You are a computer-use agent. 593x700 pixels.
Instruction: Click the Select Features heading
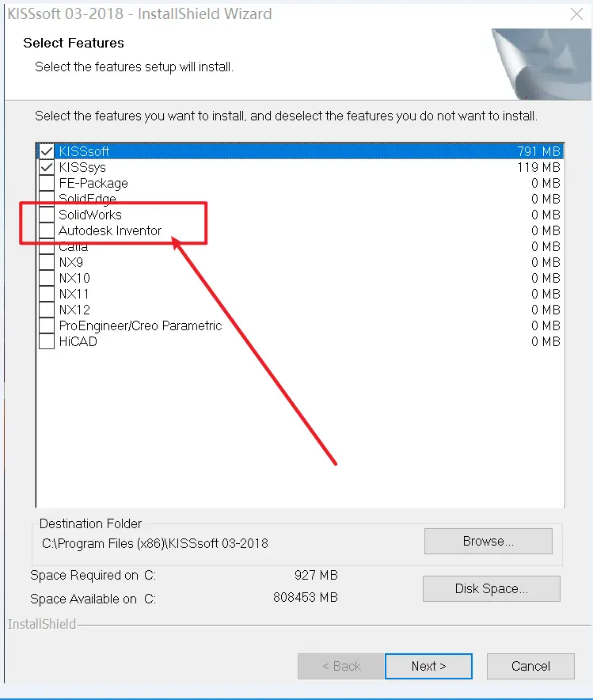[74, 43]
